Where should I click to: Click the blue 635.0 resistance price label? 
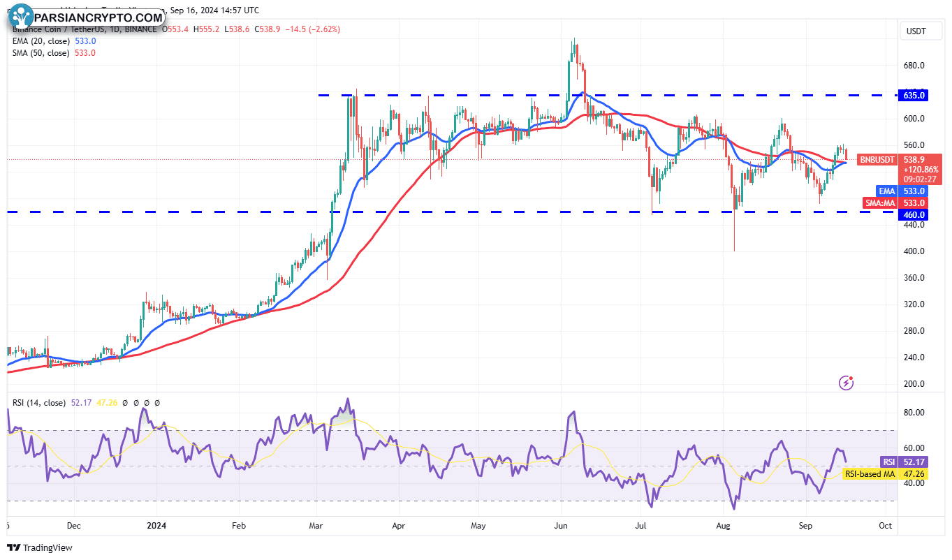pos(914,95)
